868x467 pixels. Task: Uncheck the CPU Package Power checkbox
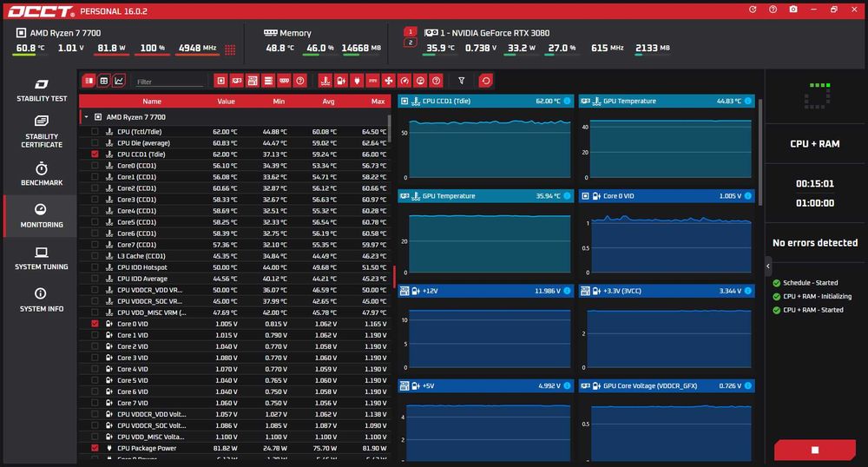95,448
